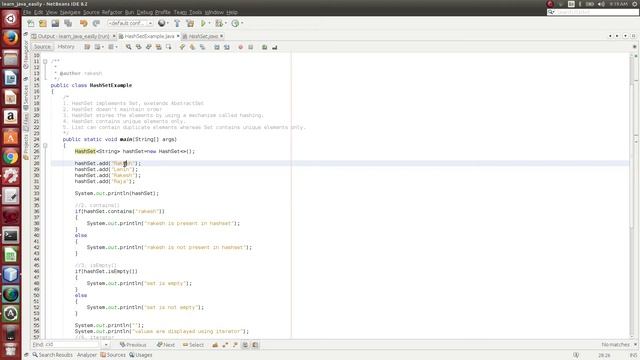Screen dimensions: 640x360
Task: Click the New File toolbar icon
Action: (x=31, y=23)
